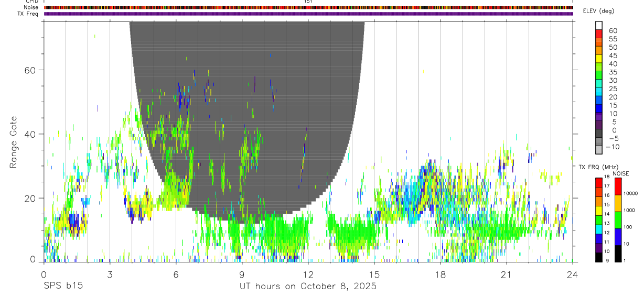Click the ELEV legend value '55'

pos(613,39)
